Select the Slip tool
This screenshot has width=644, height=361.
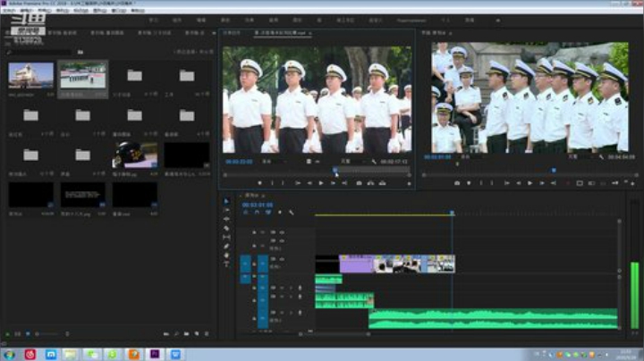(226, 237)
